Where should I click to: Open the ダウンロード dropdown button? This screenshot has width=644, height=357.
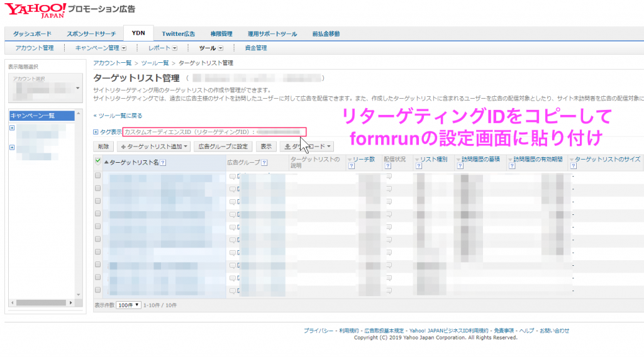pos(307,146)
